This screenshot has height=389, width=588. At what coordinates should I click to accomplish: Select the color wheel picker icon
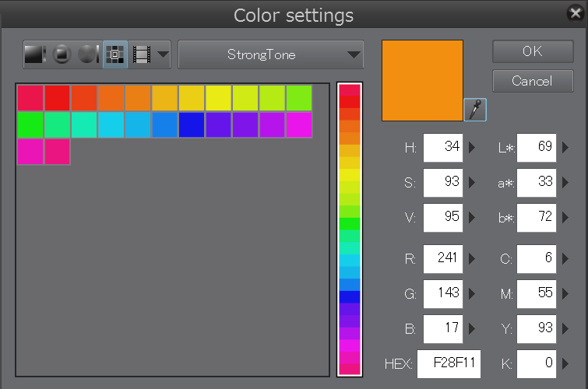coord(62,54)
